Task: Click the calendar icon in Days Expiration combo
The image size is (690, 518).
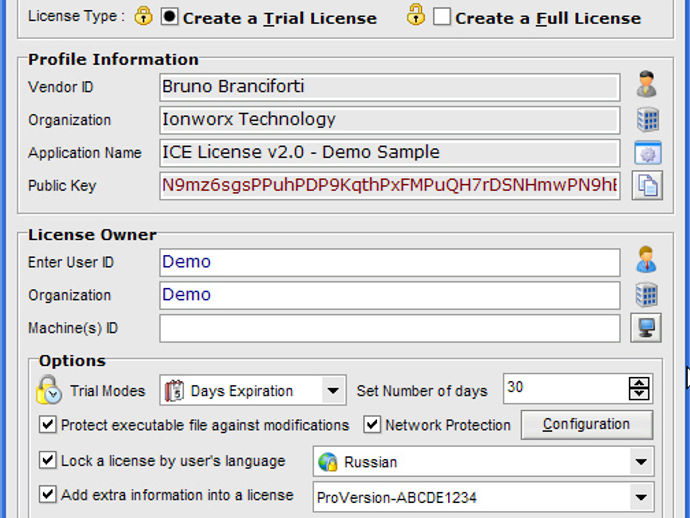Action: 174,390
